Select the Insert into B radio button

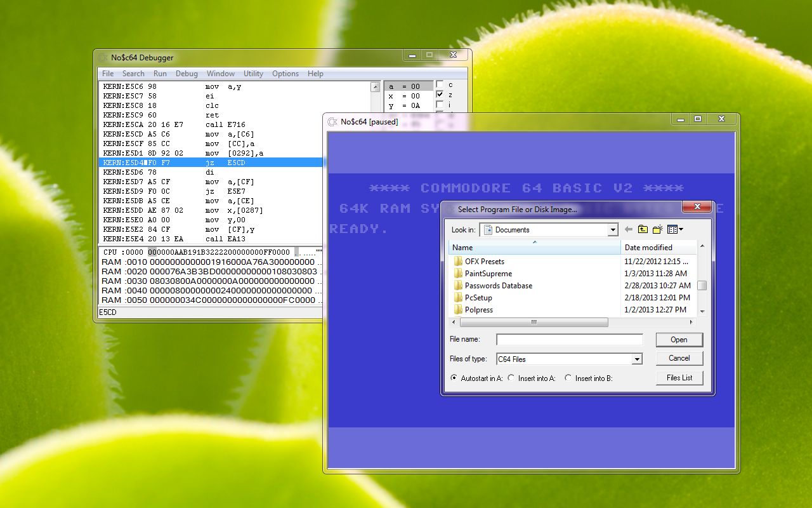click(568, 378)
